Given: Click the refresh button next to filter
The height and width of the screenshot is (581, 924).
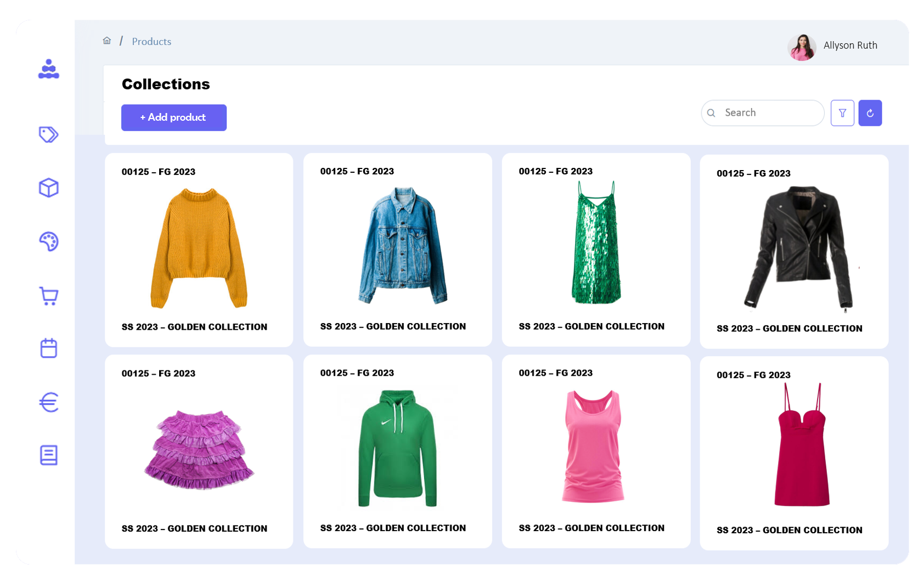Looking at the screenshot, I should tap(870, 112).
